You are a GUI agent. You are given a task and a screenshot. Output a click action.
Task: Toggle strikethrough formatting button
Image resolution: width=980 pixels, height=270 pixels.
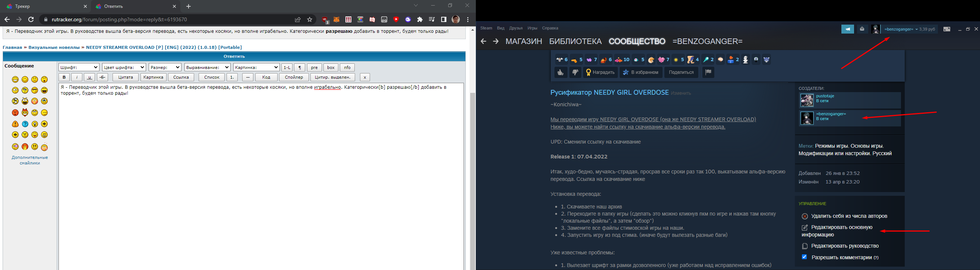(102, 77)
